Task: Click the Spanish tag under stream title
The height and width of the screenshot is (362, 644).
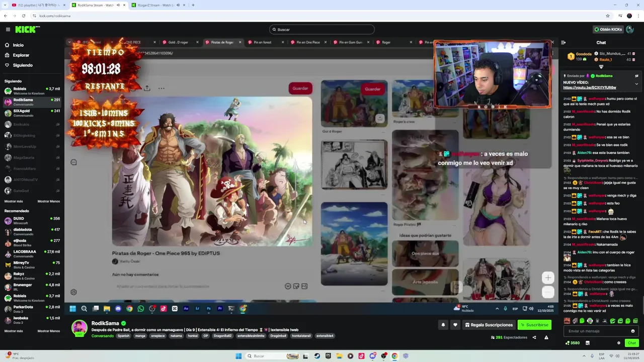Action: 123,336
